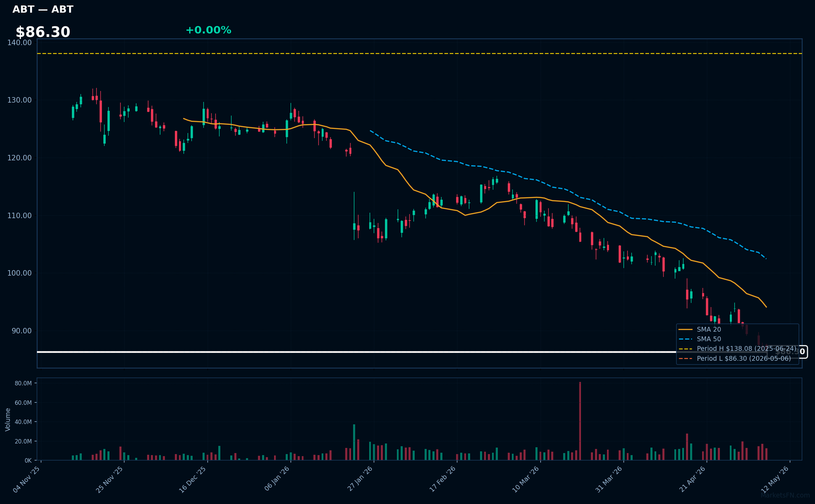Viewport: 815px width, 504px height.
Task: Click the +0.00% change percentage
Action: pyautogui.click(x=208, y=30)
